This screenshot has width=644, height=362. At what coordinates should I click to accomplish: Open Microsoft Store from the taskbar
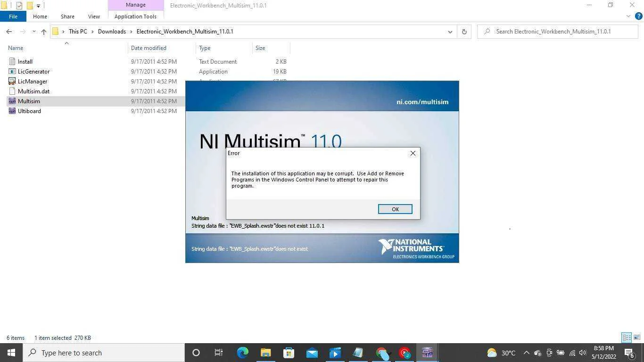tap(289, 353)
